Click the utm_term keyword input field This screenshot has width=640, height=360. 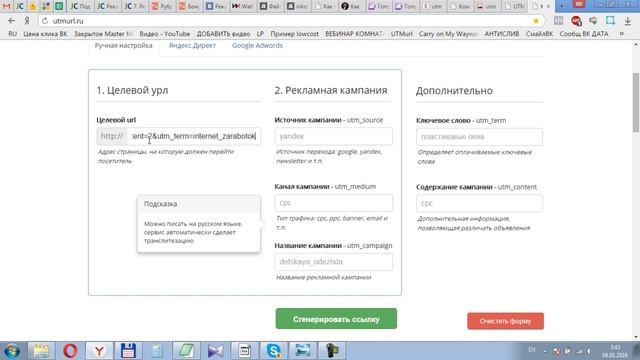479,137
